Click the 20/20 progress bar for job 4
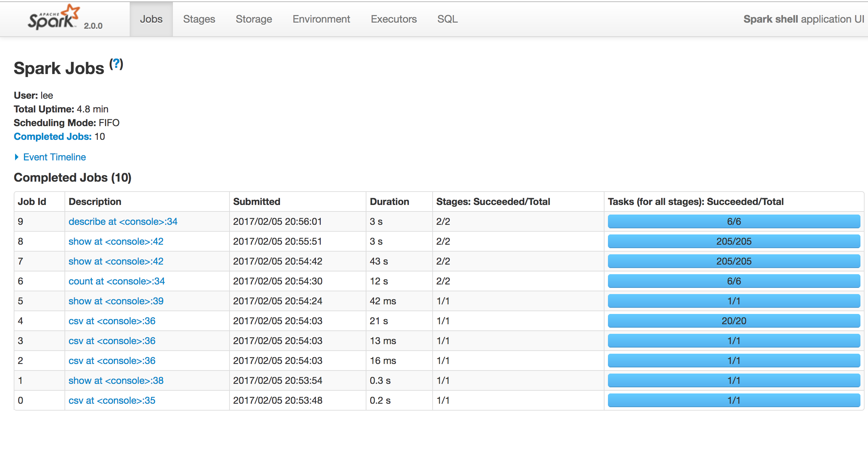Viewport: 868px width, 462px height. click(x=734, y=321)
